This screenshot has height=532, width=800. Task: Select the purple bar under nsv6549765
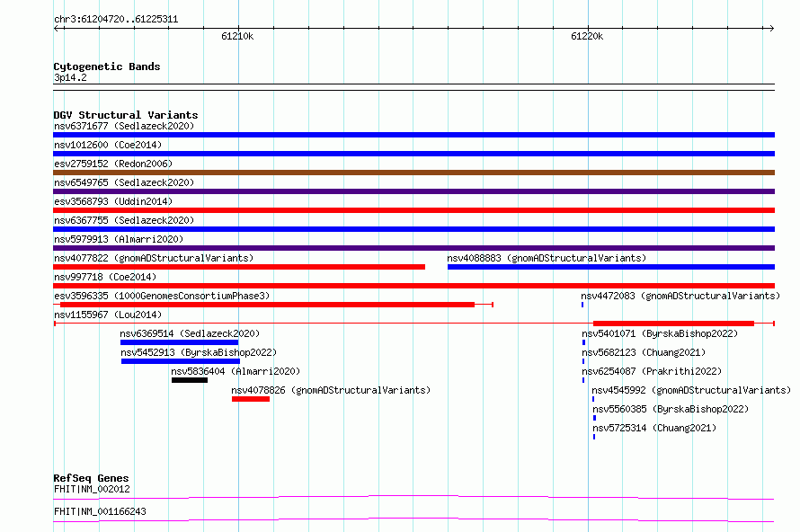point(413,191)
